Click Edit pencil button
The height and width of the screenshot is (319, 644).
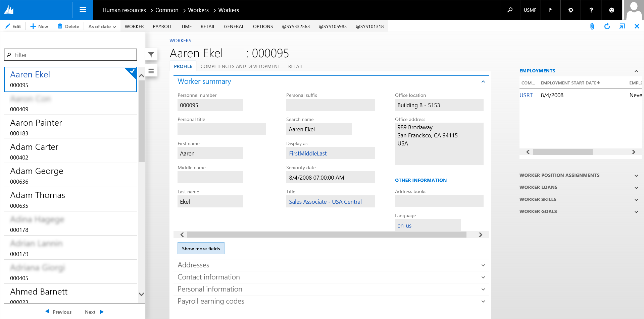[x=13, y=26]
